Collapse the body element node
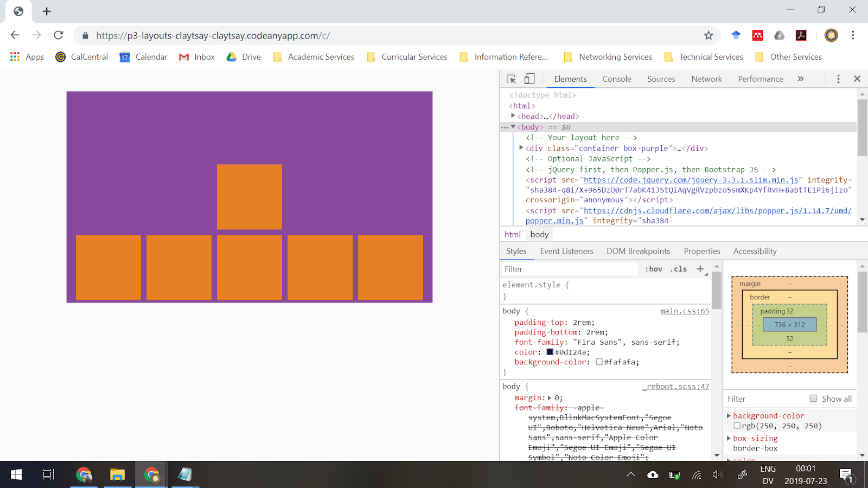This screenshot has width=868, height=488. (513, 127)
